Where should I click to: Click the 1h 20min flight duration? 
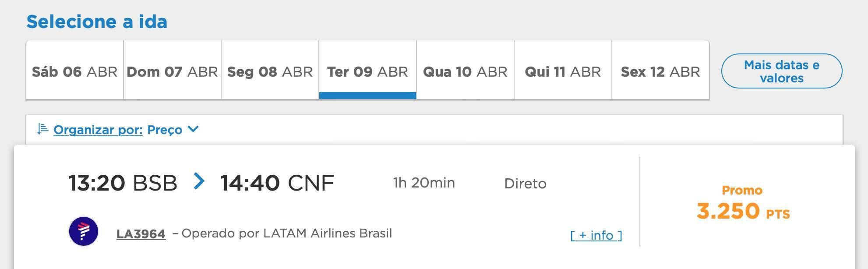[424, 183]
